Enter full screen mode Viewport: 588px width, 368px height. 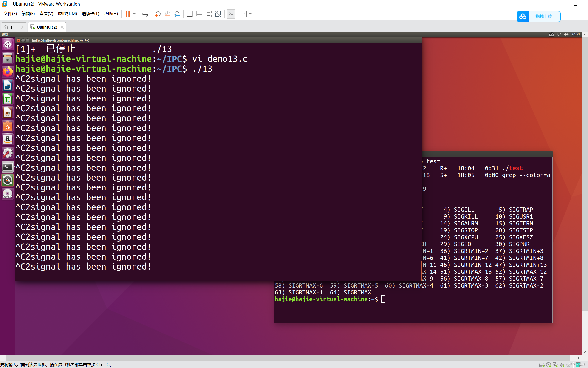tap(209, 14)
